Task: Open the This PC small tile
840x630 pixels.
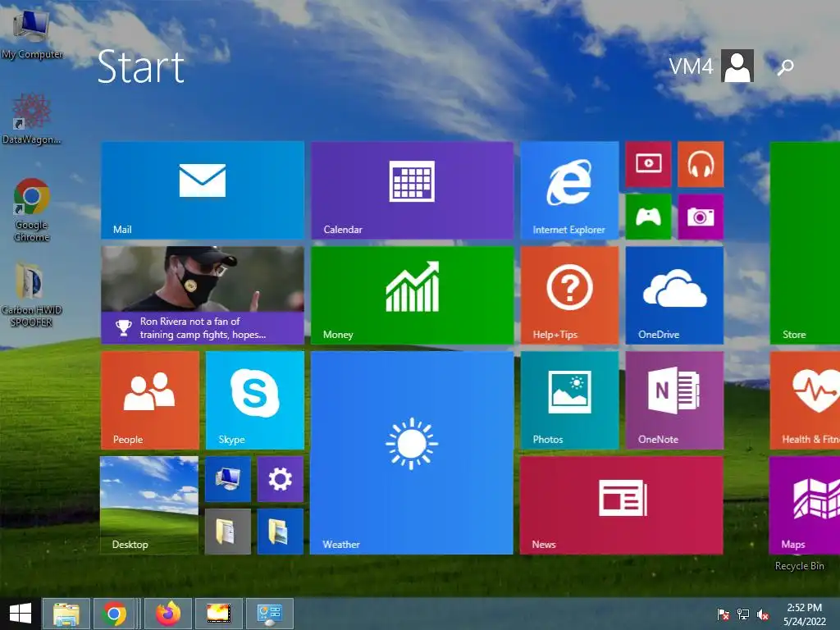Action: (228, 479)
